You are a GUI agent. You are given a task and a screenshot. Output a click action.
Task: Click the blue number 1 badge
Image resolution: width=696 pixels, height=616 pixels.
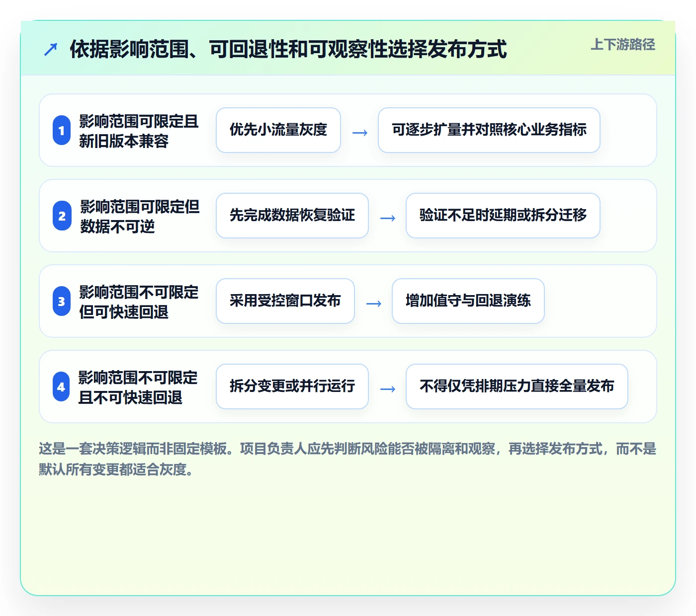(x=62, y=130)
